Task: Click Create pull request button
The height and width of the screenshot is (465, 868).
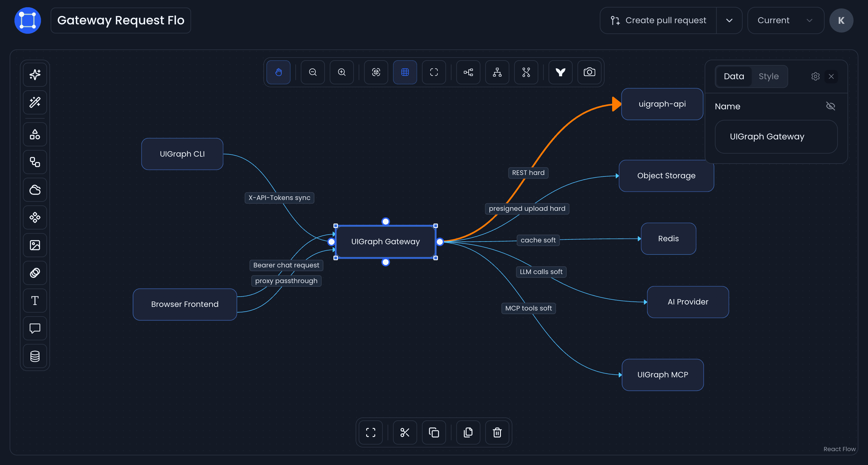Action: tap(659, 20)
